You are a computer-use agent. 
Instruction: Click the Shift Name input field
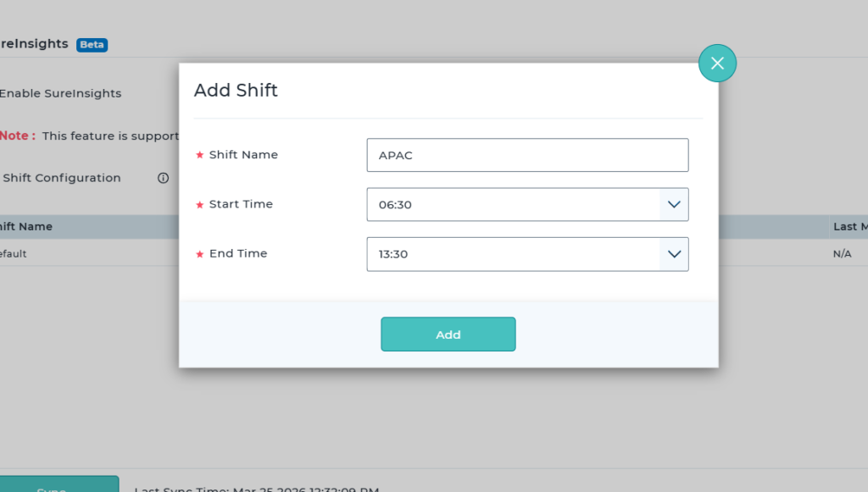527,155
